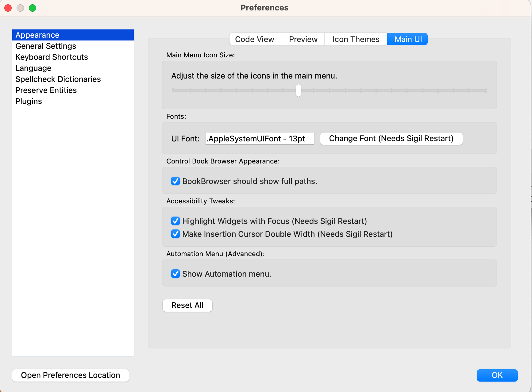This screenshot has width=532, height=392.
Task: Open the Plugins preferences section
Action: coord(29,101)
